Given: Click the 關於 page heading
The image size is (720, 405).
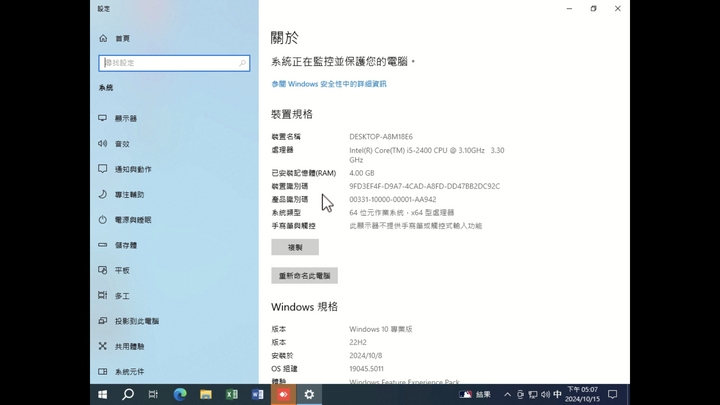Looking at the screenshot, I should tap(285, 38).
